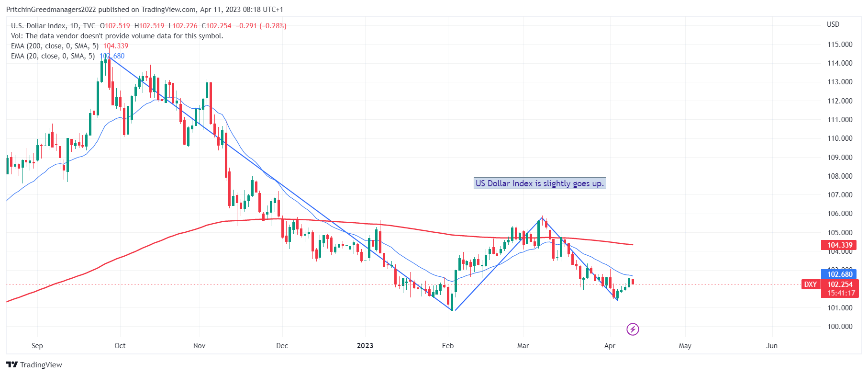
Task: Click the EMA 200 value 104.339 in legend
Action: click(116, 46)
